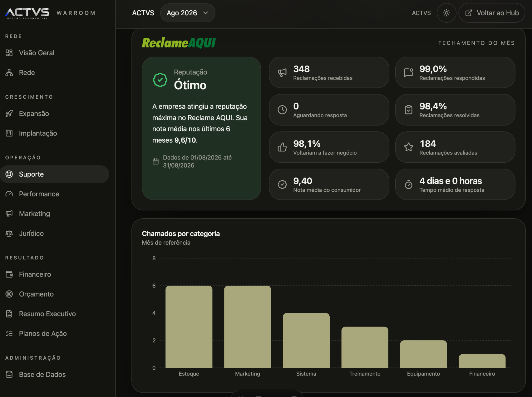
Task: Click the Planos de Ação checklist icon
Action: 9,333
